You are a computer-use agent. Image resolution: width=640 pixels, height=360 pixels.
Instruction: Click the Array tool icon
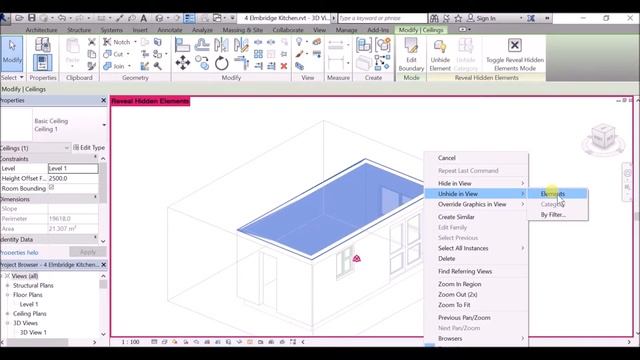258,54
